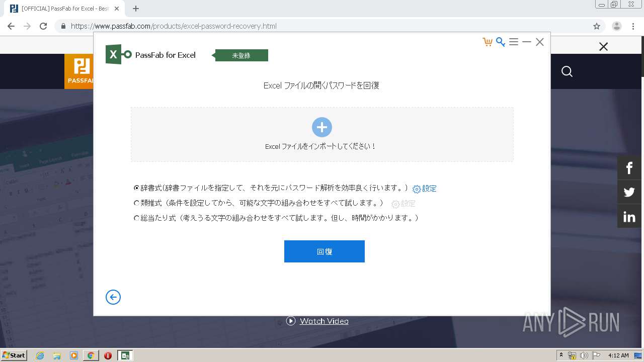Open a new browser tab
Viewport: 644px width, 362px height.
[x=136, y=9]
